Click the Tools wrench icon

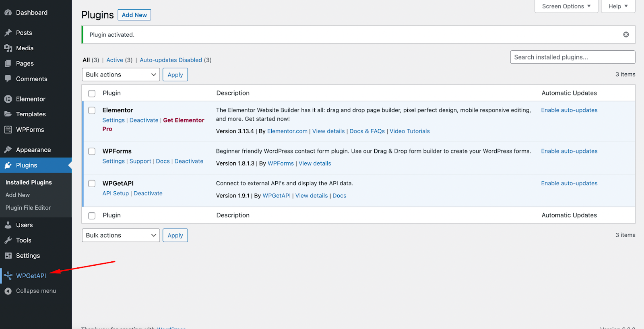pos(8,240)
